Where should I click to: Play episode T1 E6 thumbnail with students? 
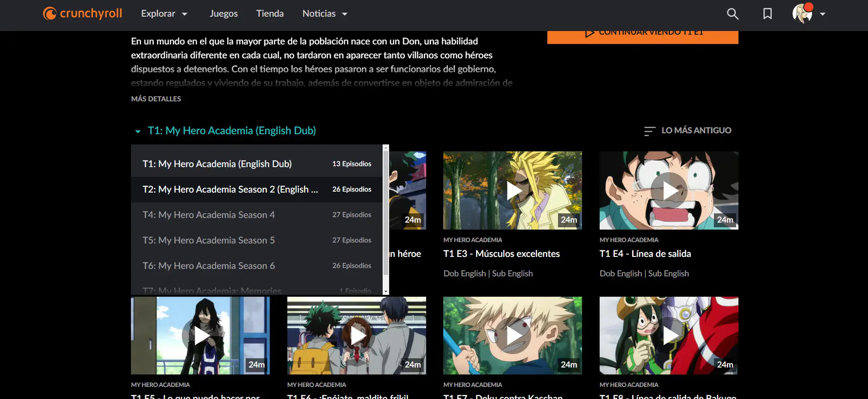pos(357,336)
